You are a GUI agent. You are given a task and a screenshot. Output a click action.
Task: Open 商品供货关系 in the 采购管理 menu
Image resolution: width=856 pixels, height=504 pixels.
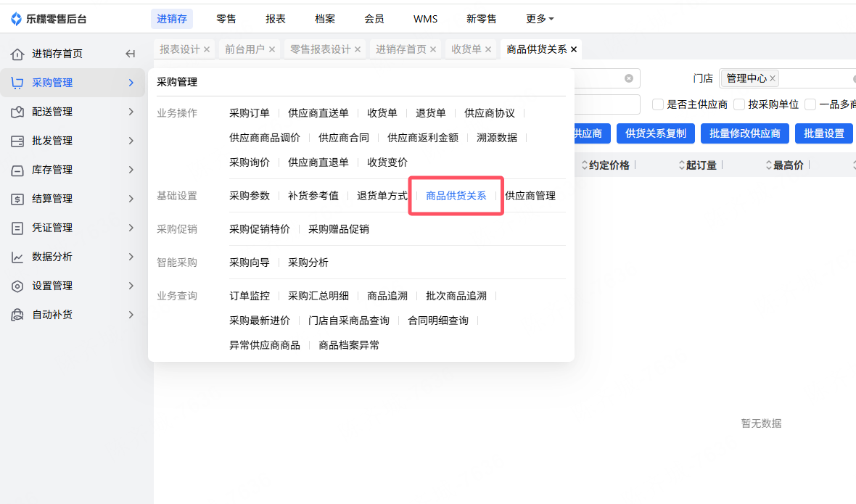pos(456,196)
